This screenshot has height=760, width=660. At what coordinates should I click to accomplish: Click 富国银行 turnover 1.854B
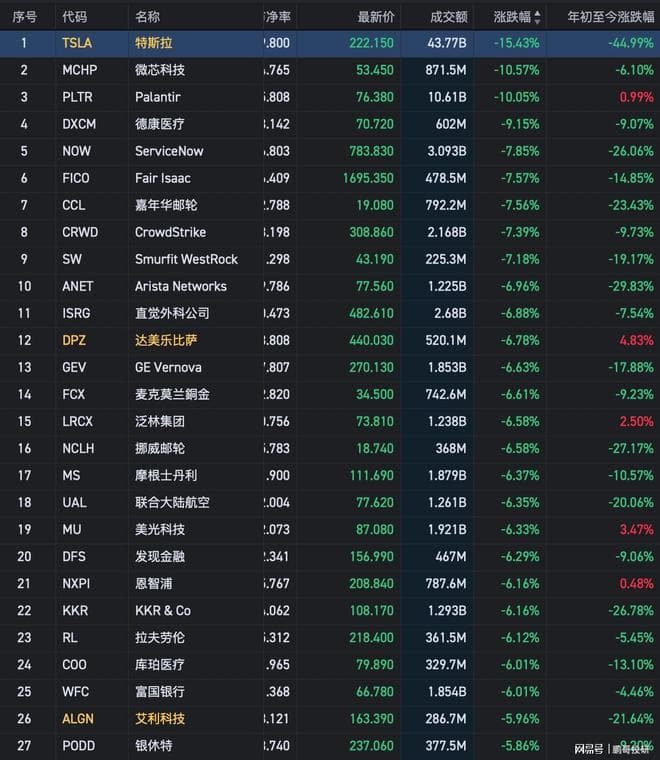click(447, 692)
